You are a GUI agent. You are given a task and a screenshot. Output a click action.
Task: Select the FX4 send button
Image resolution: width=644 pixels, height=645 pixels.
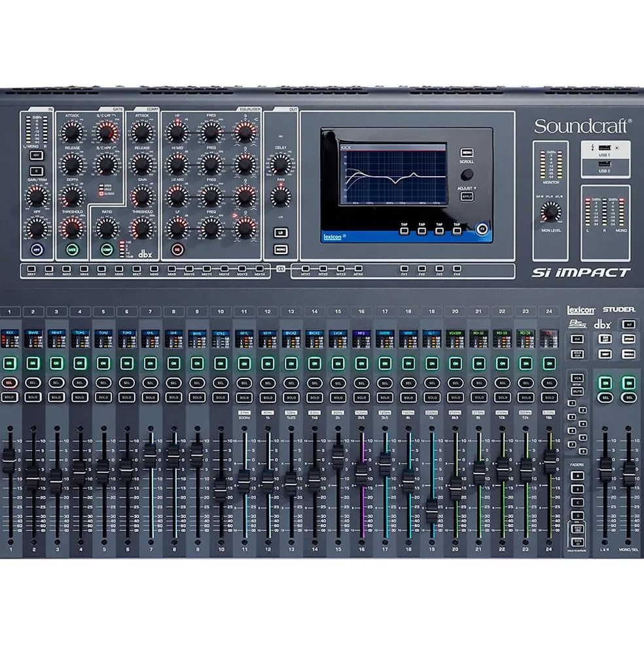[x=457, y=268]
